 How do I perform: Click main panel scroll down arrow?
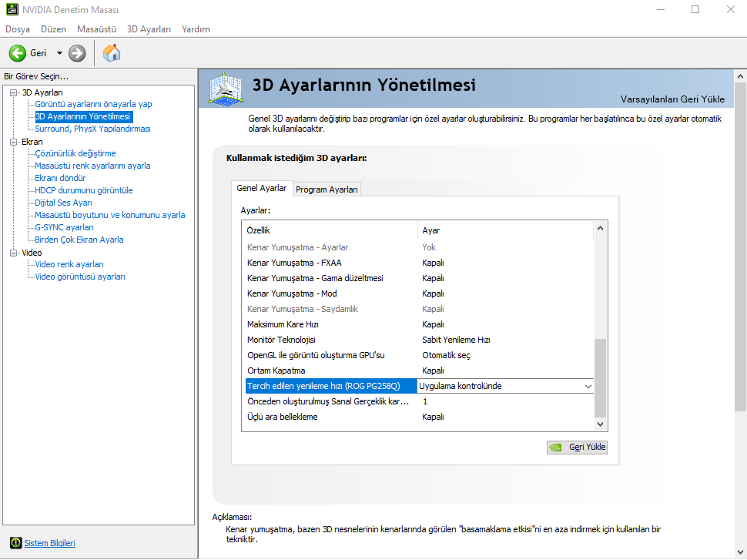click(x=740, y=553)
